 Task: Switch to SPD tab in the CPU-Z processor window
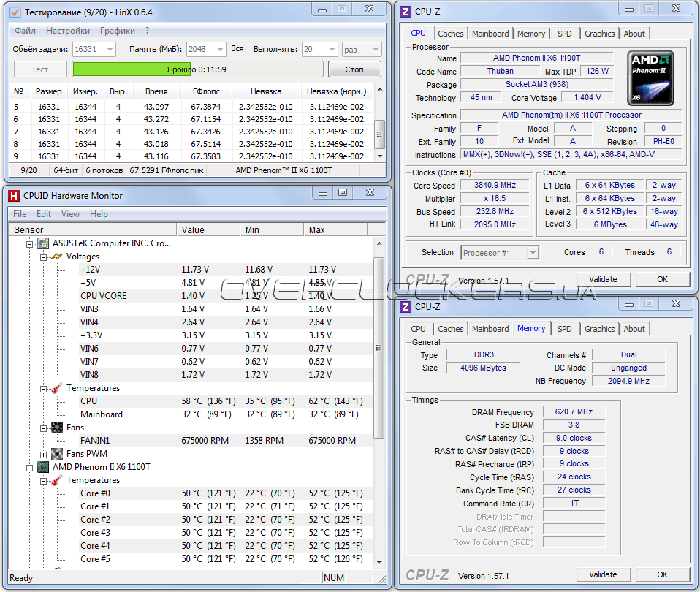coord(564,34)
